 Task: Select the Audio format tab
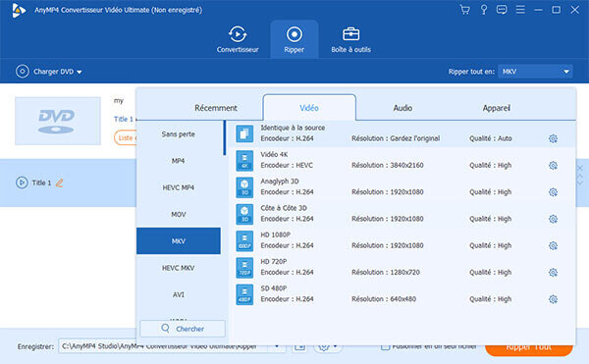[402, 108]
